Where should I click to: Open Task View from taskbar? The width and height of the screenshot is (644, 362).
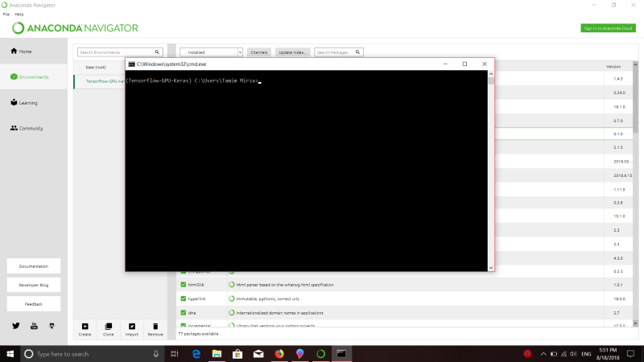(175, 354)
